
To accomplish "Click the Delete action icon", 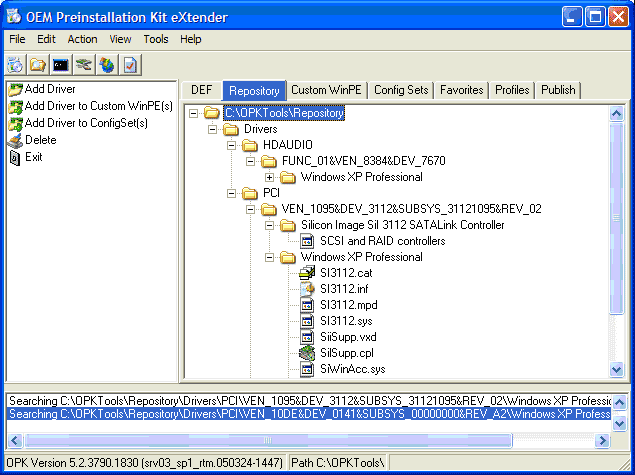I will click(15, 141).
